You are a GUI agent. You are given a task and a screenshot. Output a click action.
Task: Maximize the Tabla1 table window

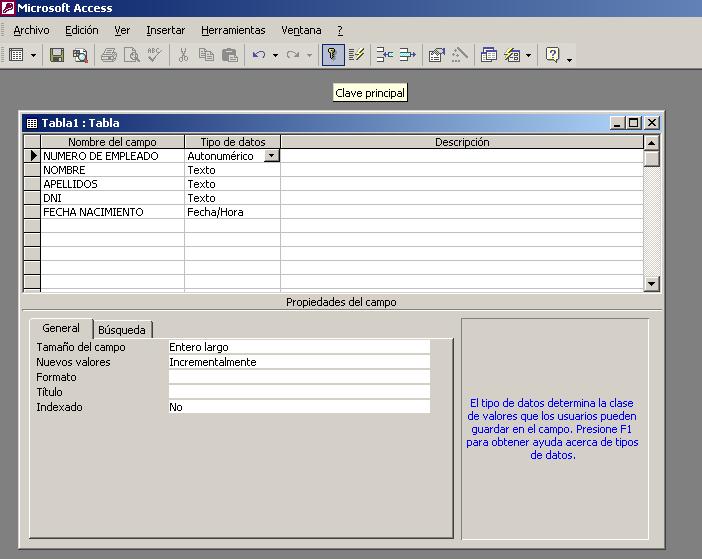[634, 123]
